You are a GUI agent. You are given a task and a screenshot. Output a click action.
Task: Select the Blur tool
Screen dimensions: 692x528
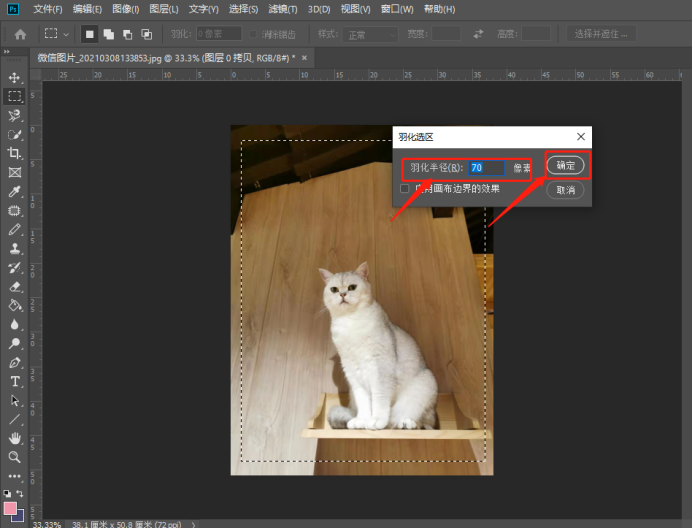tap(14, 324)
